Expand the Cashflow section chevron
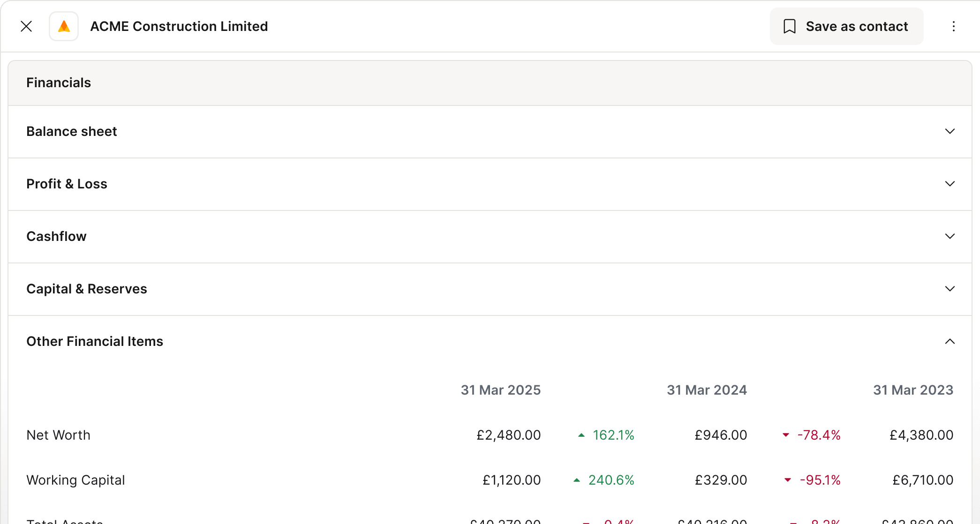This screenshot has width=980, height=524. point(950,236)
